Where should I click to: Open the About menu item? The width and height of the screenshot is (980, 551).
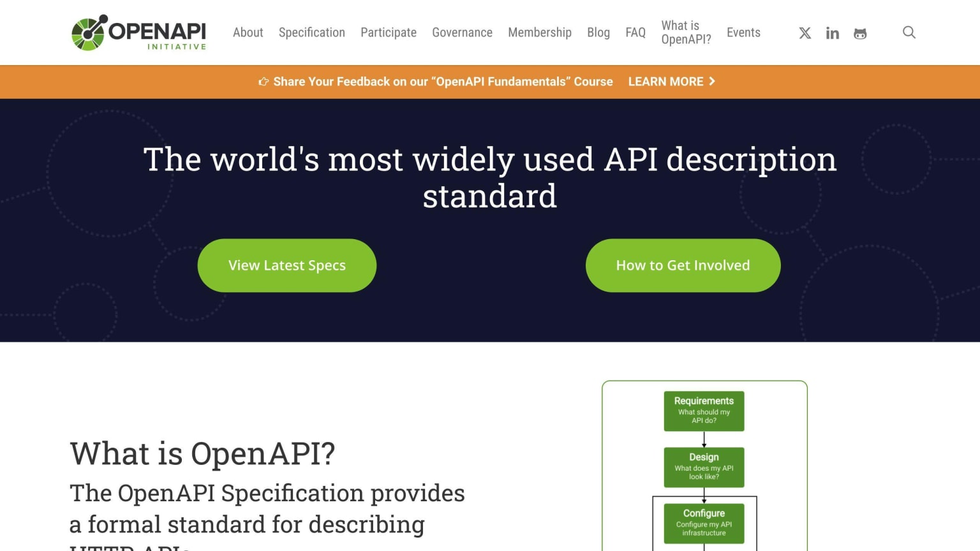248,33
